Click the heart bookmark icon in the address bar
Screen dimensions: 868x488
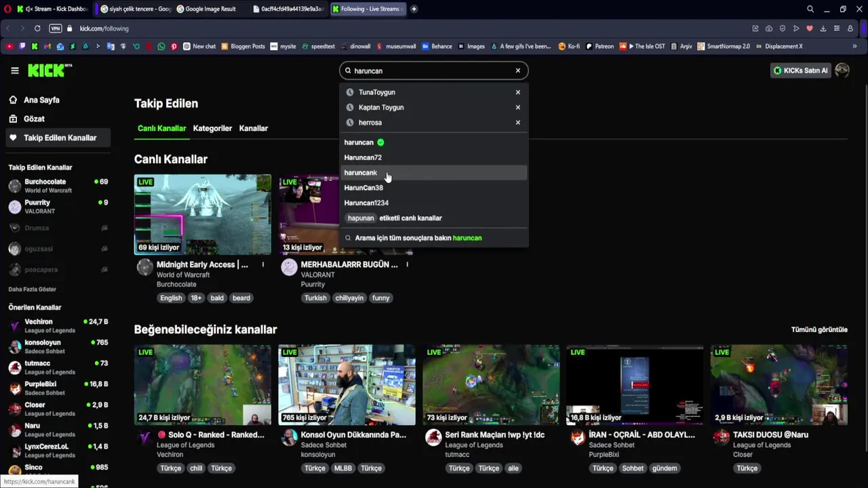pyautogui.click(x=810, y=28)
